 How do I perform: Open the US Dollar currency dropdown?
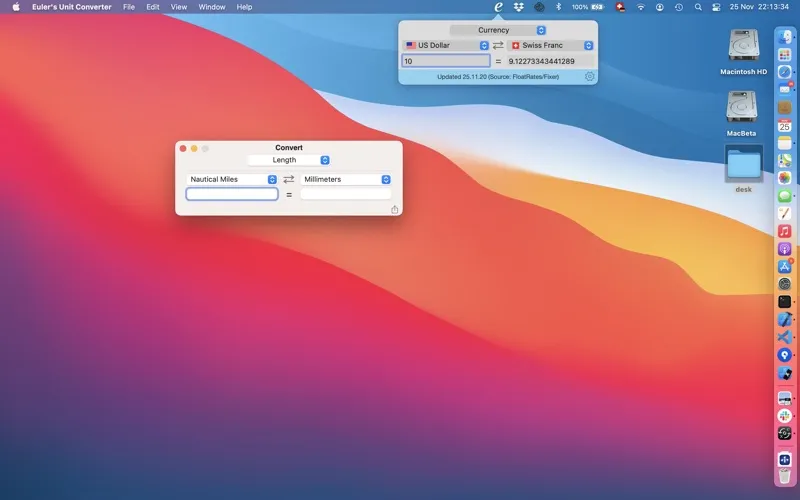(446, 45)
